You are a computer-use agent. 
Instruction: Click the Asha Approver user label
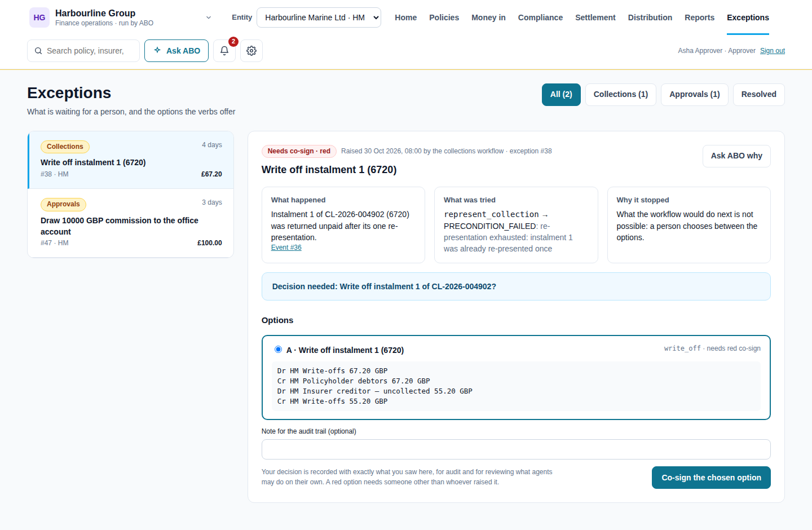pyautogui.click(x=717, y=51)
